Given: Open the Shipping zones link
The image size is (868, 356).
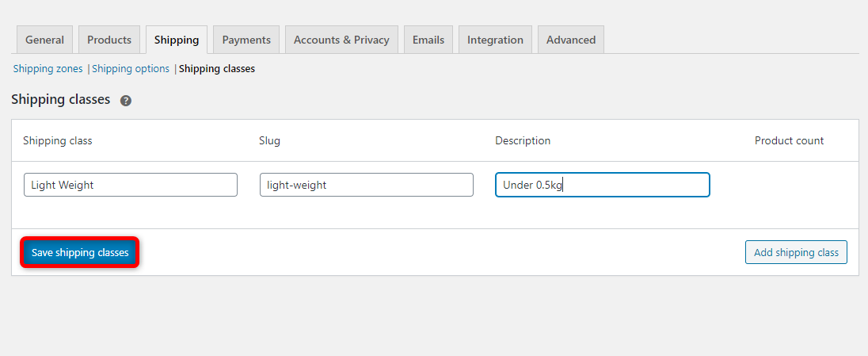Looking at the screenshot, I should pos(48,69).
